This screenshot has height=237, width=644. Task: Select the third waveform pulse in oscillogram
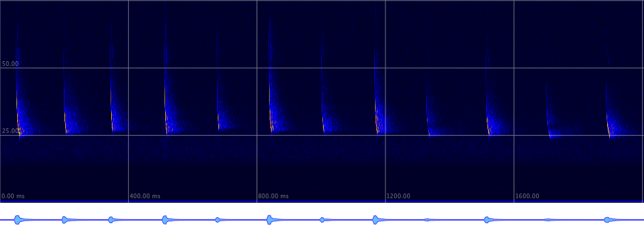click(x=111, y=220)
